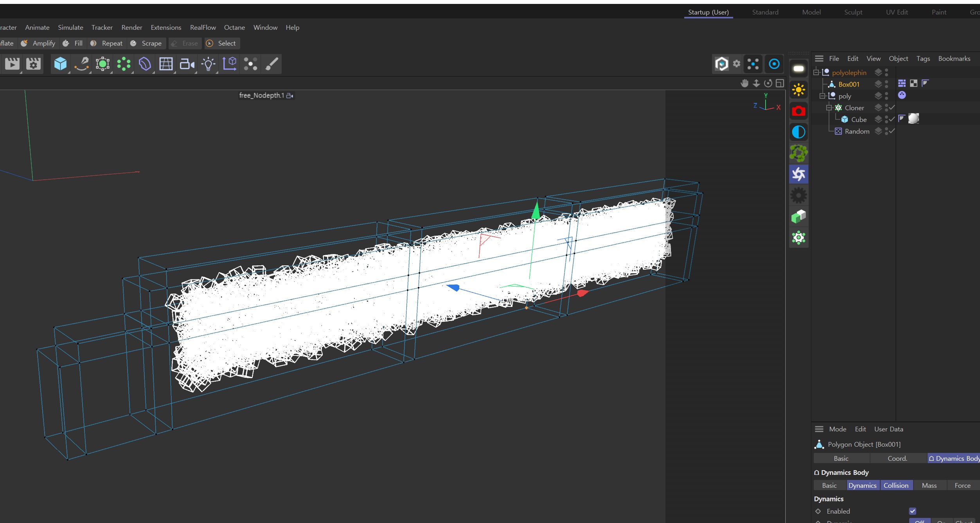Click the red camera sidebar icon
The height and width of the screenshot is (523, 980).
[798, 111]
